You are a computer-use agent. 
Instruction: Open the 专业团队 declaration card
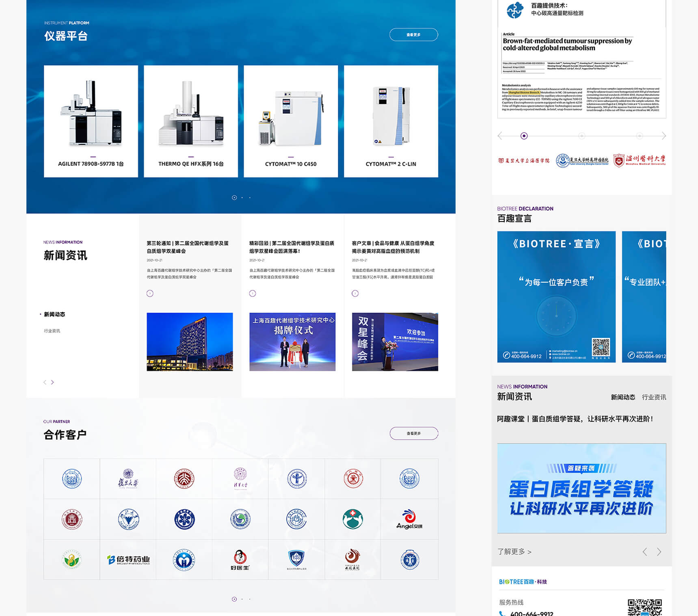[x=644, y=296]
